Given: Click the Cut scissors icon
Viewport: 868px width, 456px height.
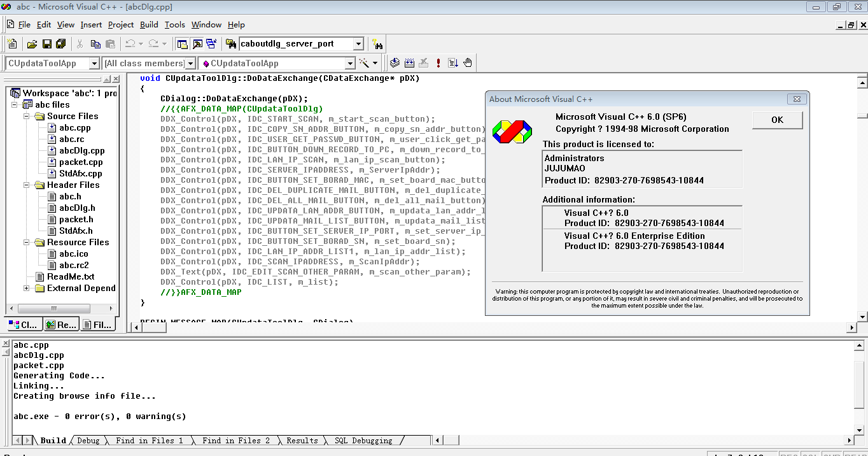Looking at the screenshot, I should 80,44.
